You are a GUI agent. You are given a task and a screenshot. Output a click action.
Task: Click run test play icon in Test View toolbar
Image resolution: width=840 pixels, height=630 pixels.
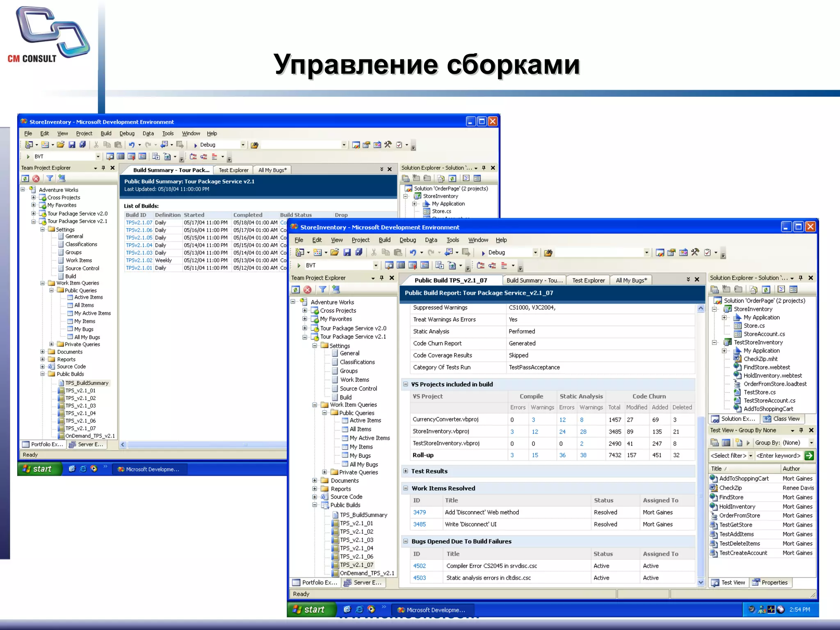748,443
